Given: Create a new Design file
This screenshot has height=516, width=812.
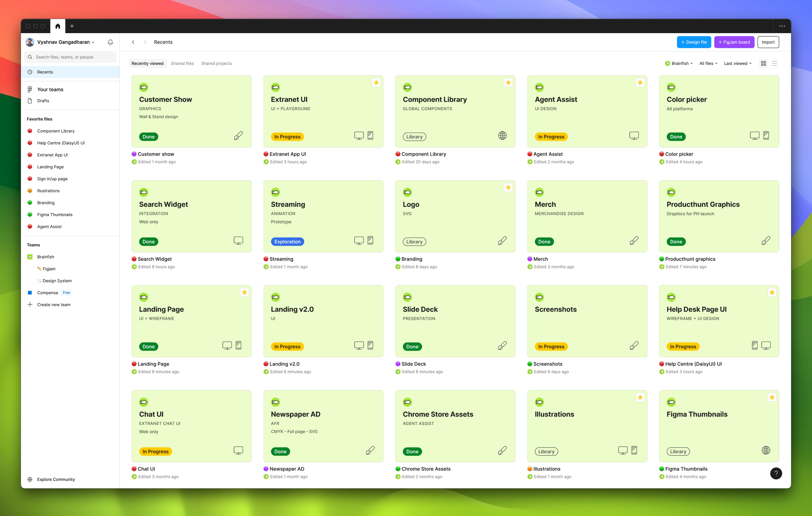Looking at the screenshot, I should pos(694,42).
